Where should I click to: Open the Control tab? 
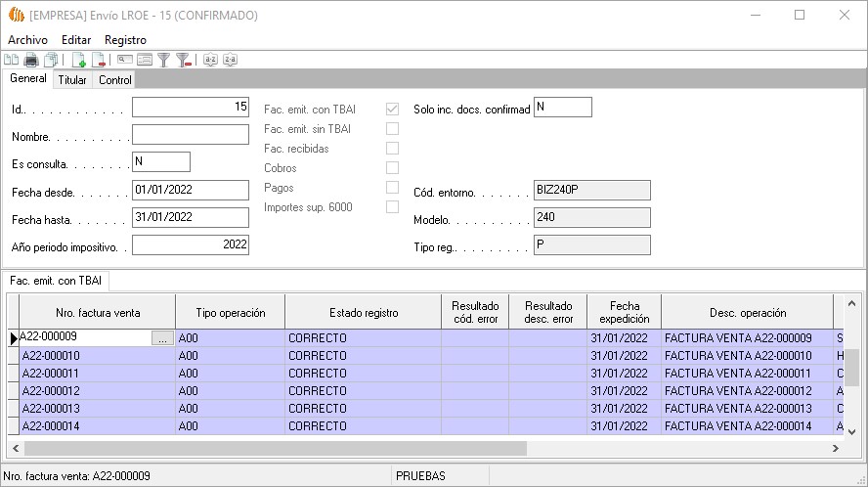click(x=115, y=80)
